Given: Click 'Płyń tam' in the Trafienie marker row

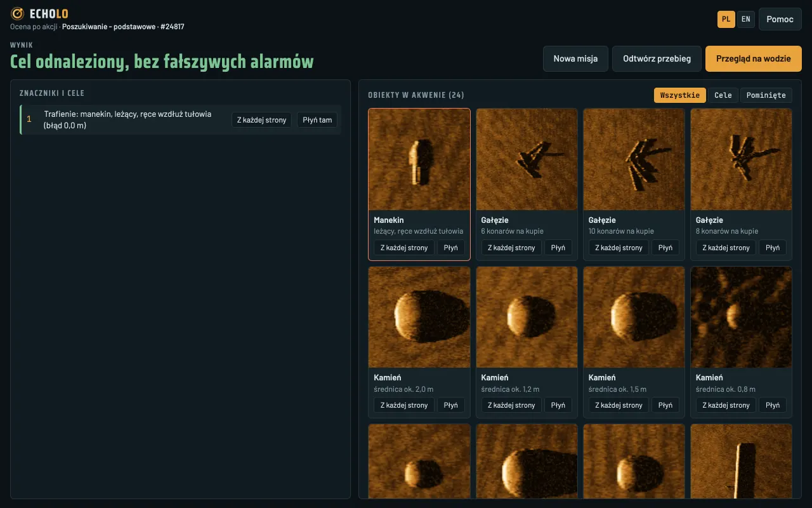Looking at the screenshot, I should pos(317,120).
